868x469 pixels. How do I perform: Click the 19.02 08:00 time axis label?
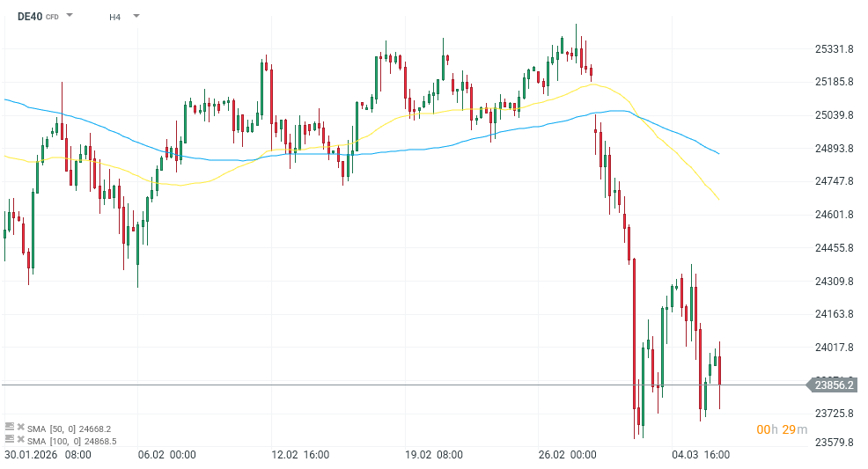(x=435, y=455)
